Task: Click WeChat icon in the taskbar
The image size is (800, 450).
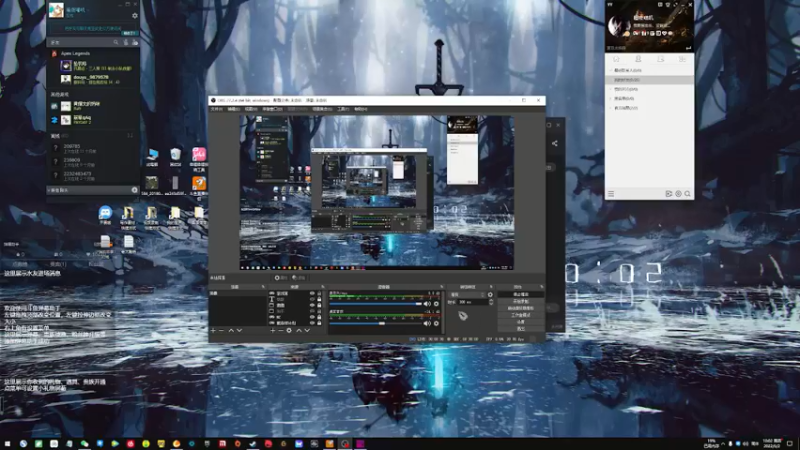Action: [84, 444]
